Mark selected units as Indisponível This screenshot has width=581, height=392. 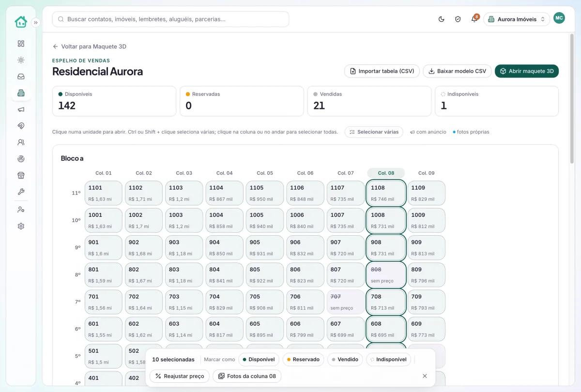click(388, 360)
